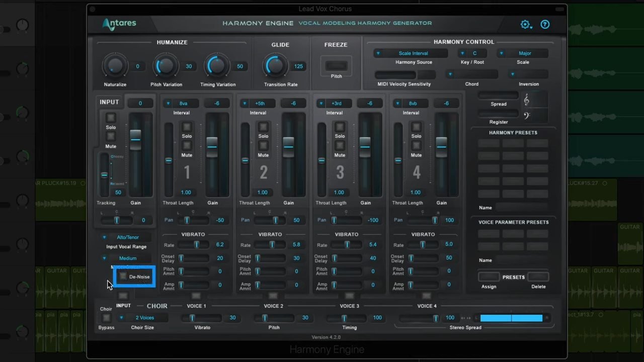Open the Choir Size dropdown showing 2 Voices
This screenshot has height=362, width=644.
(142, 317)
